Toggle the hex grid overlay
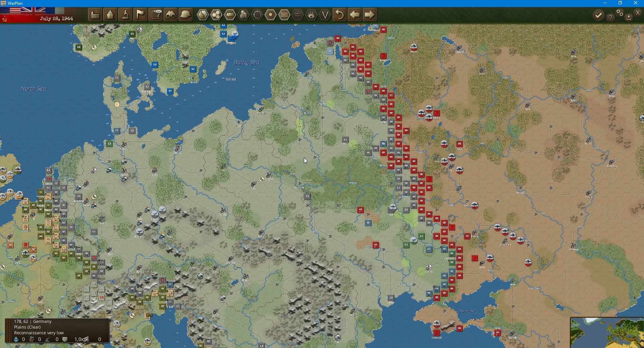The image size is (644, 348). pos(216,15)
